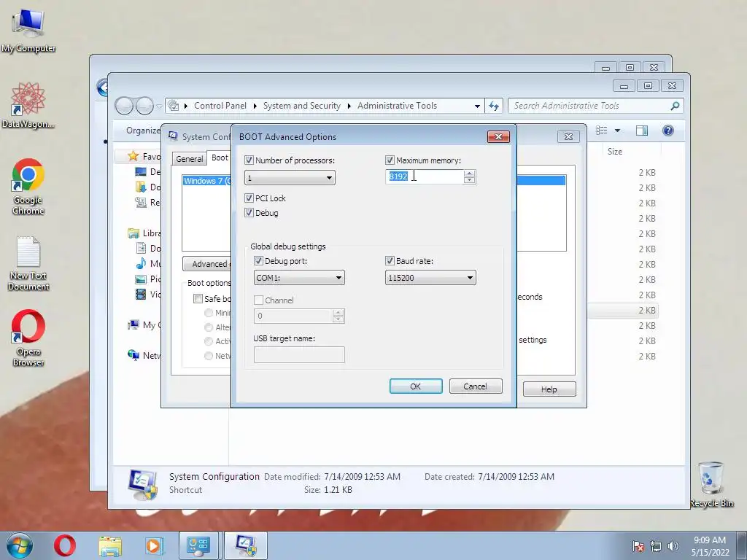Cancel the BOOT Advanced Options dialog

475,386
